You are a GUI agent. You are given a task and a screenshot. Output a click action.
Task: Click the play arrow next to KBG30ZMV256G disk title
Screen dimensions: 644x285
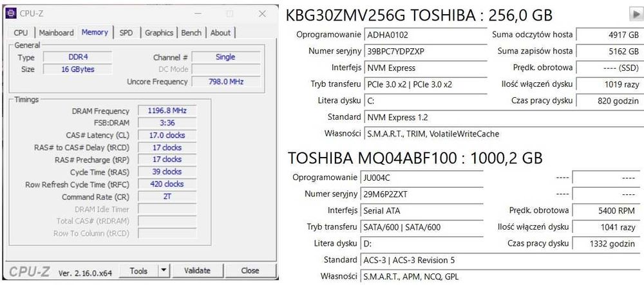coord(636,14)
